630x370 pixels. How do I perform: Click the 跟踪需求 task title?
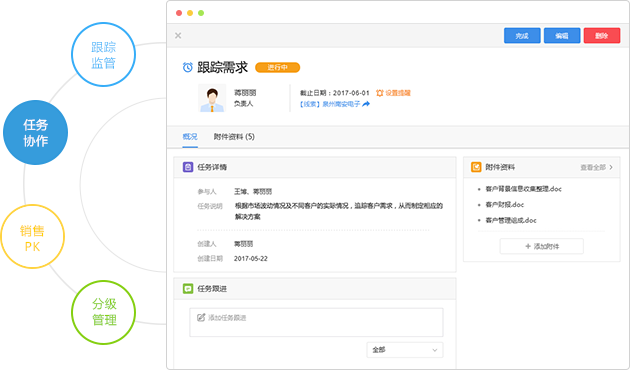click(222, 67)
